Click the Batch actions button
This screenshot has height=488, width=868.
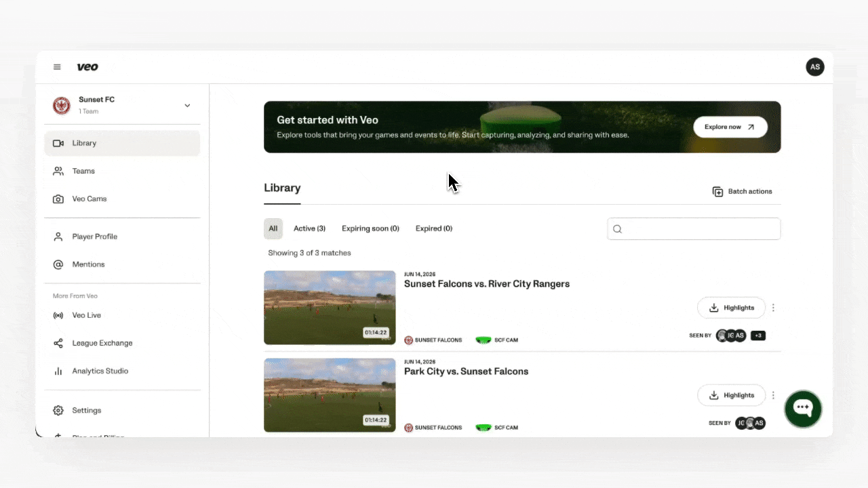[x=743, y=192]
